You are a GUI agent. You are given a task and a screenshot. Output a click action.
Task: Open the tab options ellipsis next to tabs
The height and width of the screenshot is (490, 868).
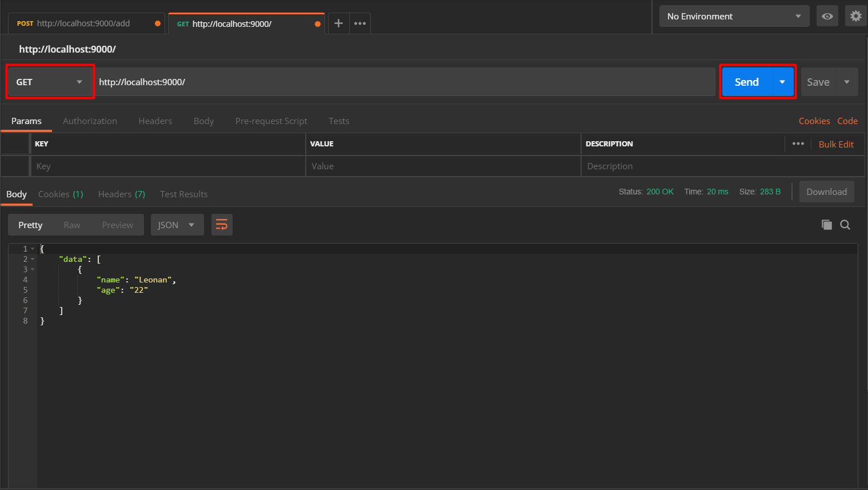[x=359, y=23]
